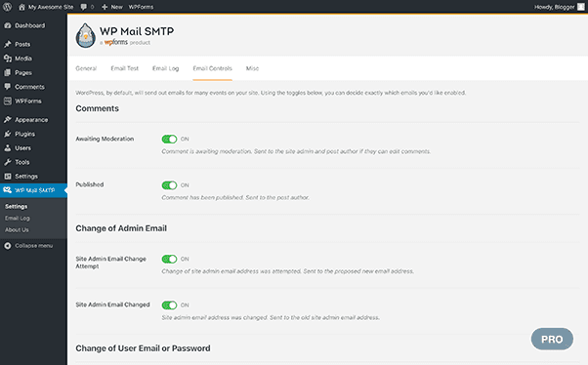This screenshot has height=365, width=588.
Task: Open the Misc tab
Action: point(252,68)
